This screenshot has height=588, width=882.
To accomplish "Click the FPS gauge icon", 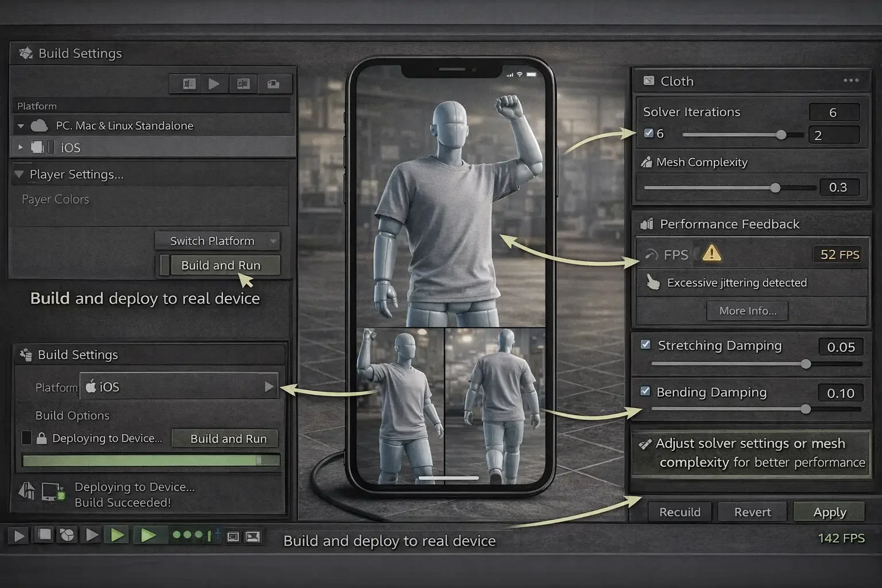I will click(x=652, y=254).
